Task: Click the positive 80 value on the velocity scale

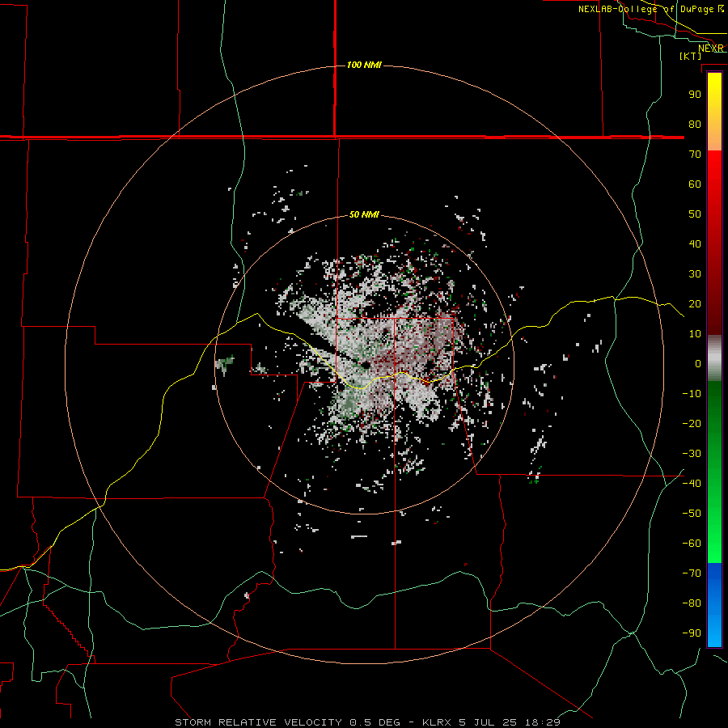Action: 695,124
